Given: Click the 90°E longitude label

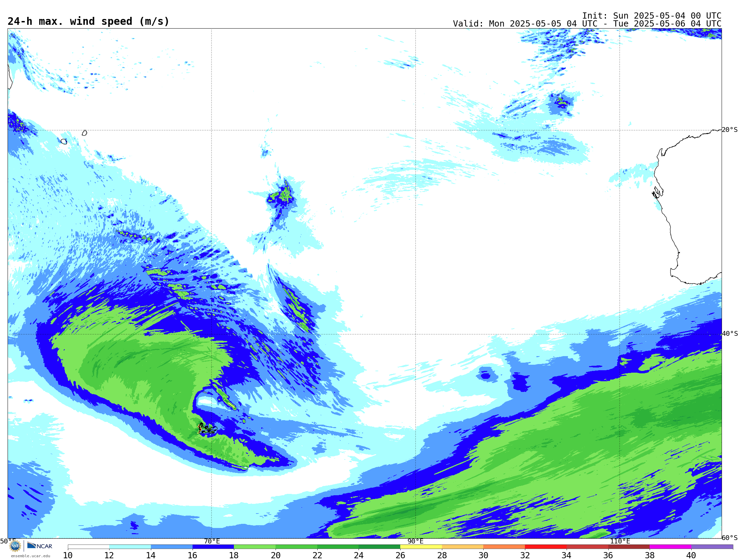Looking at the screenshot, I should (415, 541).
